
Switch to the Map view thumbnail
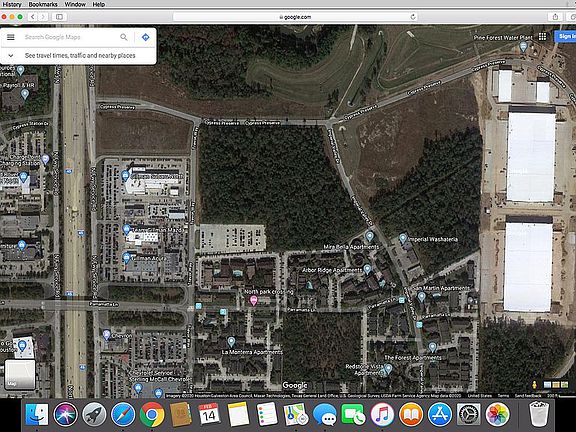[20, 374]
